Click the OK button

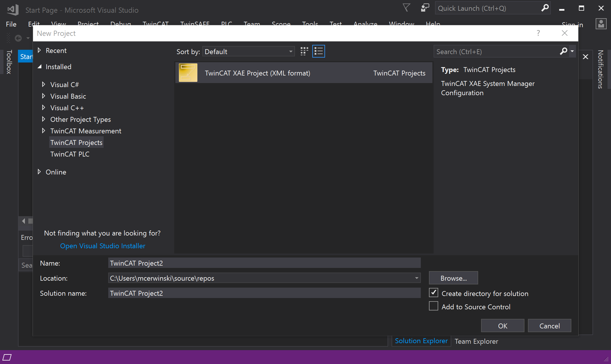pyautogui.click(x=502, y=326)
